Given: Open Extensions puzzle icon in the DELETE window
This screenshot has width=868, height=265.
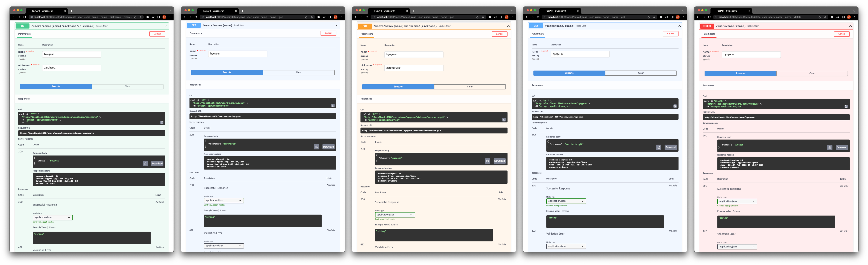Looking at the screenshot, I should point(832,17).
